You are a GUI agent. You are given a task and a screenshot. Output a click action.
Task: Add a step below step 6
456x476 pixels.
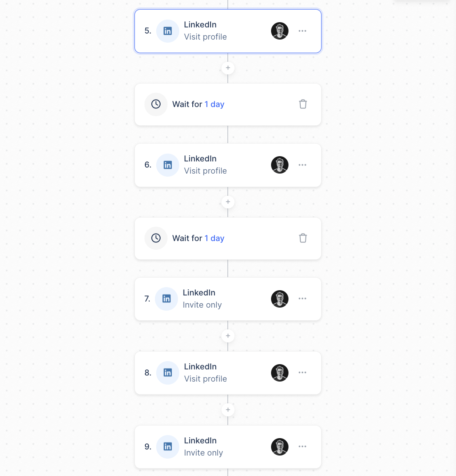click(228, 202)
